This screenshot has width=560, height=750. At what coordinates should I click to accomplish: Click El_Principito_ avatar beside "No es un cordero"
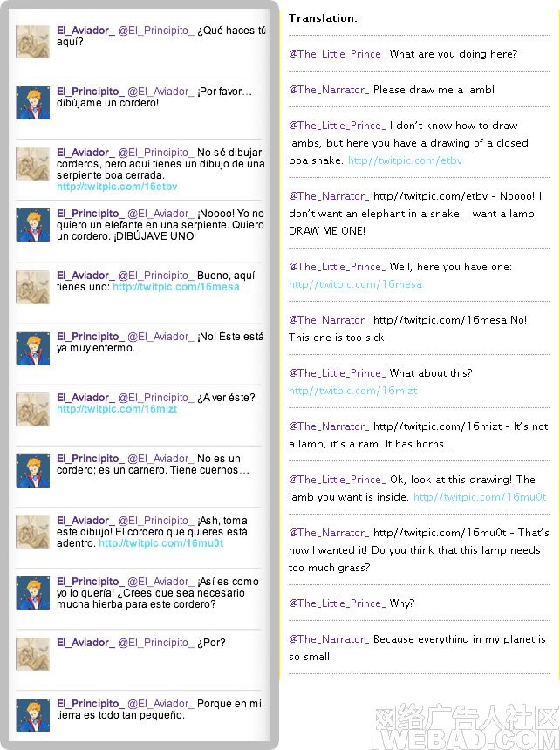pyautogui.click(x=32, y=471)
